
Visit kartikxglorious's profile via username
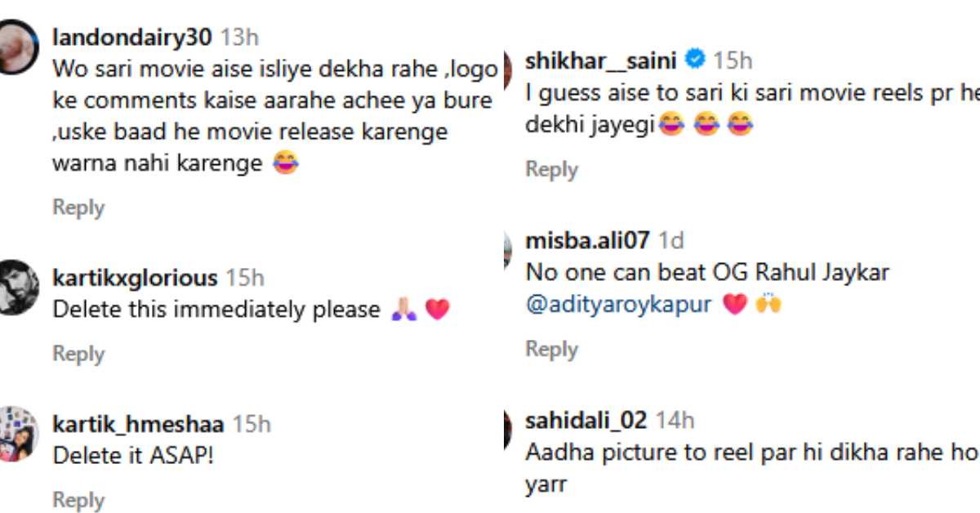[x=135, y=278]
